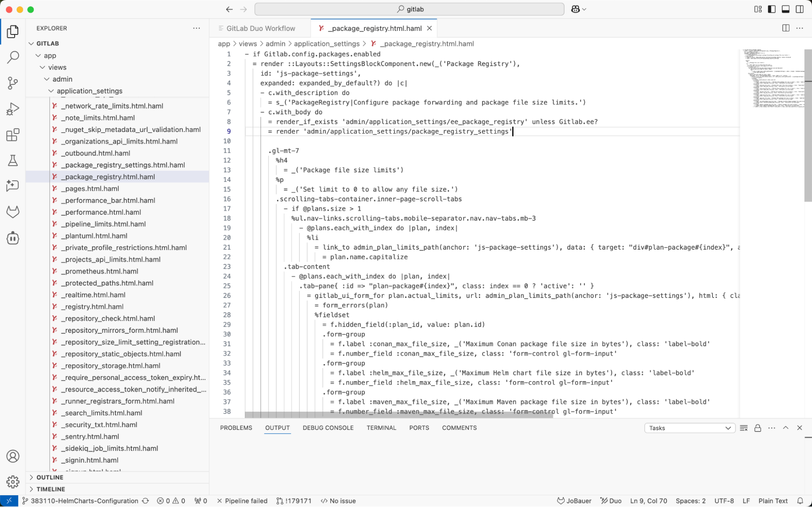Viewport: 812px width, 507px height.
Task: Toggle the bottom panel layout button
Action: (x=786, y=9)
